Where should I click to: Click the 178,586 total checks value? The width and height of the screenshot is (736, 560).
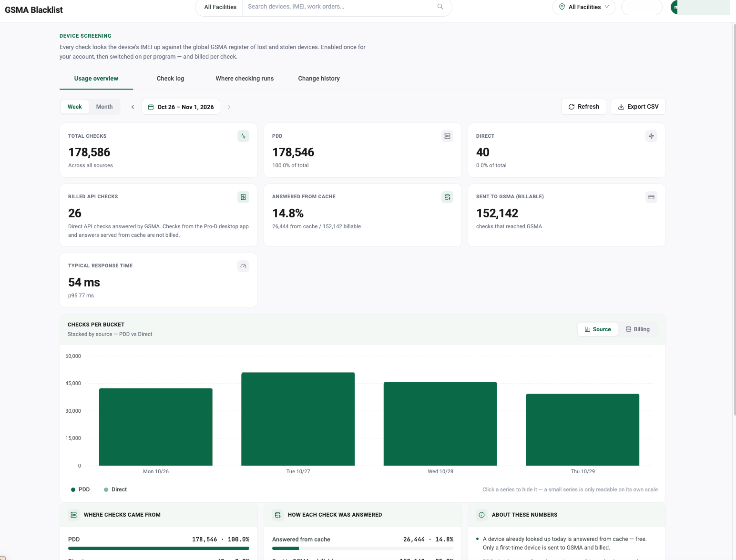tap(89, 153)
